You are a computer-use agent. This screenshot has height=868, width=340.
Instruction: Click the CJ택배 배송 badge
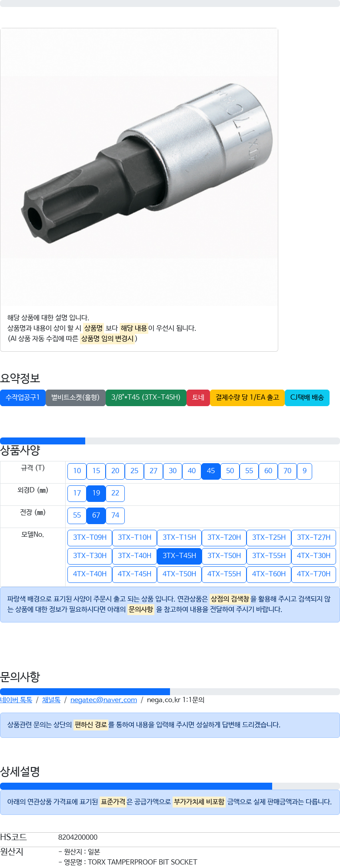pyautogui.click(x=307, y=397)
